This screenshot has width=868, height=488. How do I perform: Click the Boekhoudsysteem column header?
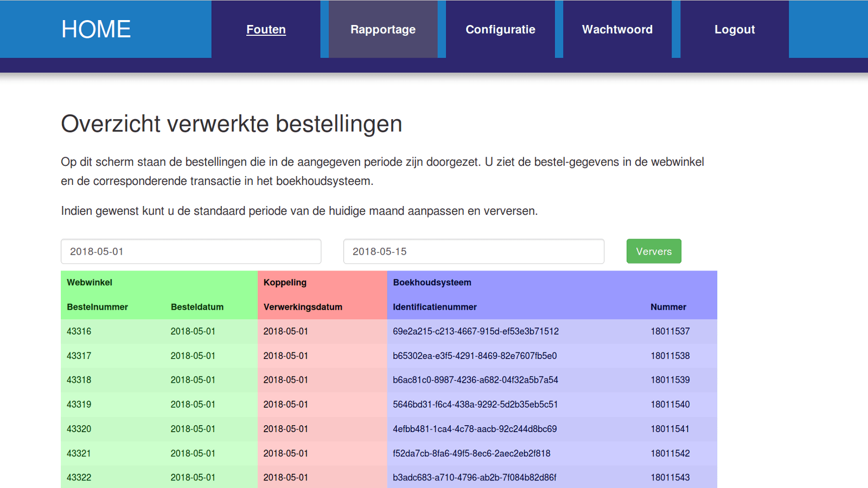431,282
